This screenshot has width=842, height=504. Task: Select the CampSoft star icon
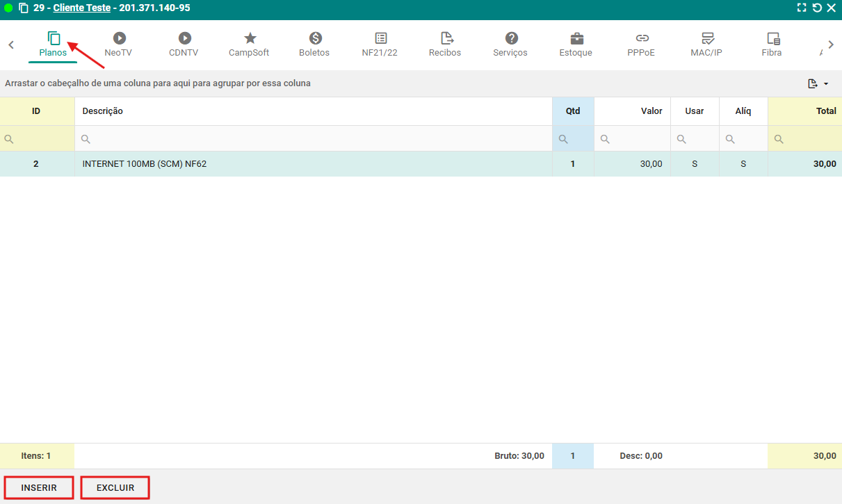point(249,38)
